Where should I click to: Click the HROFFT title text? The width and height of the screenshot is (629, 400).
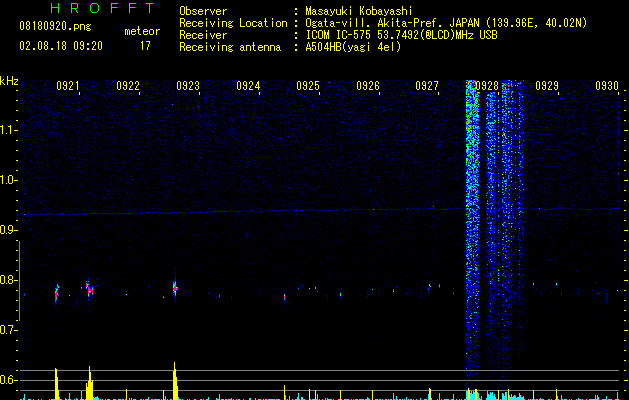pos(103,8)
